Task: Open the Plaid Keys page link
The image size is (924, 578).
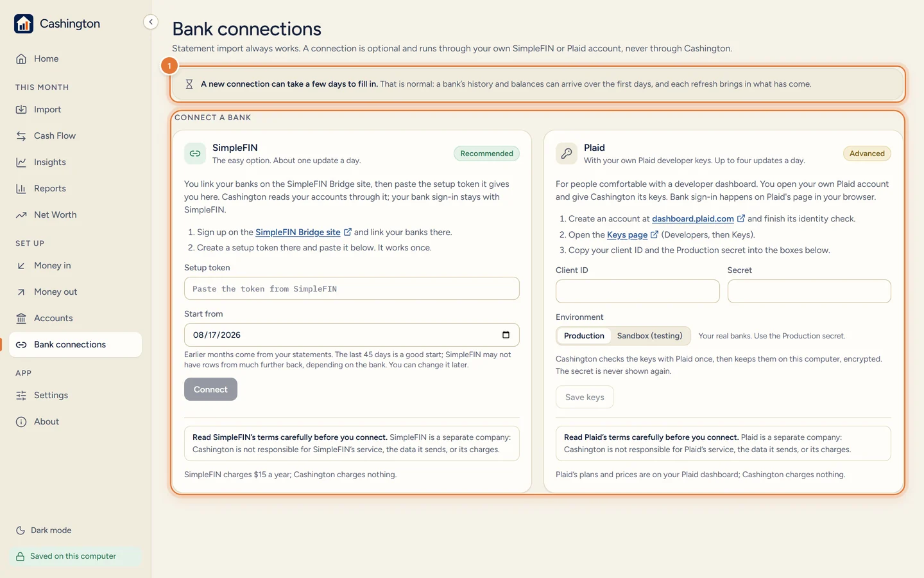Action: click(x=628, y=235)
